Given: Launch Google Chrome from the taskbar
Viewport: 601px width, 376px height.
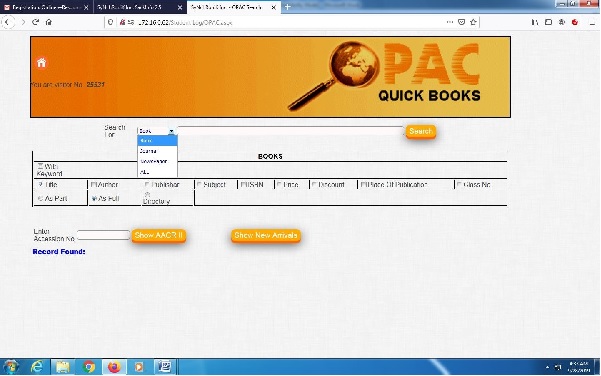Looking at the screenshot, I should tap(89, 367).
